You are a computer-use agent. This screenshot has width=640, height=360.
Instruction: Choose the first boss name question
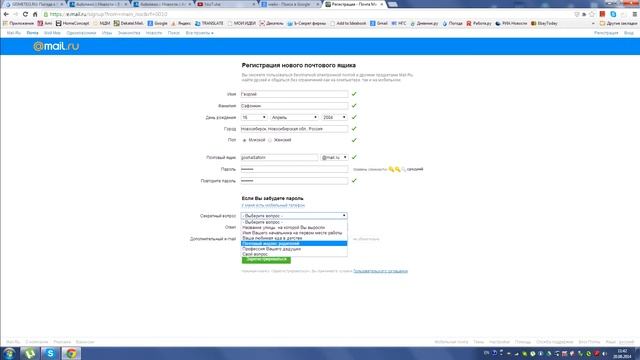[294, 233]
